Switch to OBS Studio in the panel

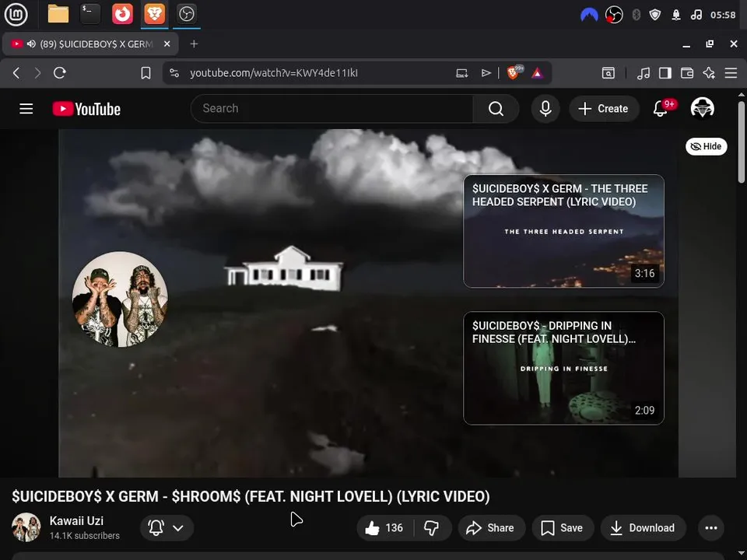(186, 14)
